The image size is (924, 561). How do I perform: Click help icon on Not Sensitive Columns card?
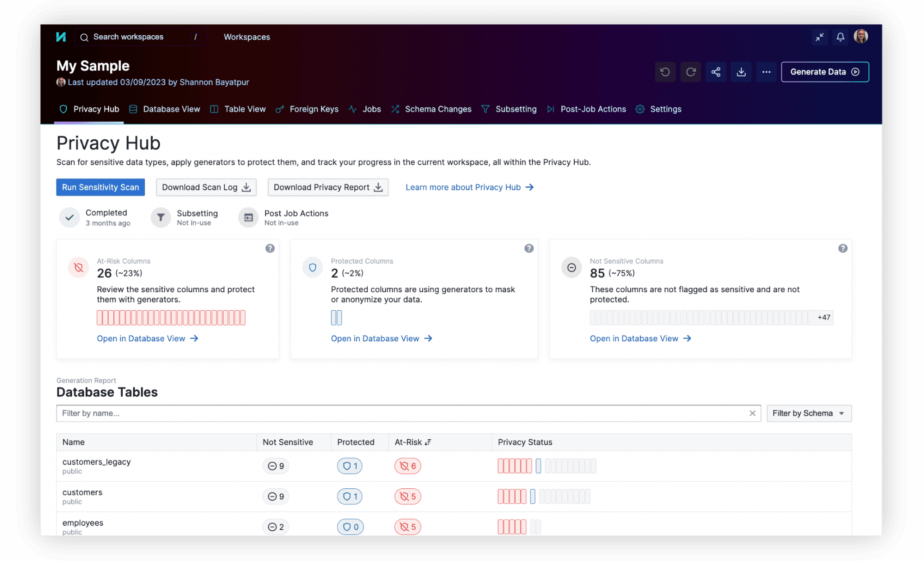click(842, 248)
